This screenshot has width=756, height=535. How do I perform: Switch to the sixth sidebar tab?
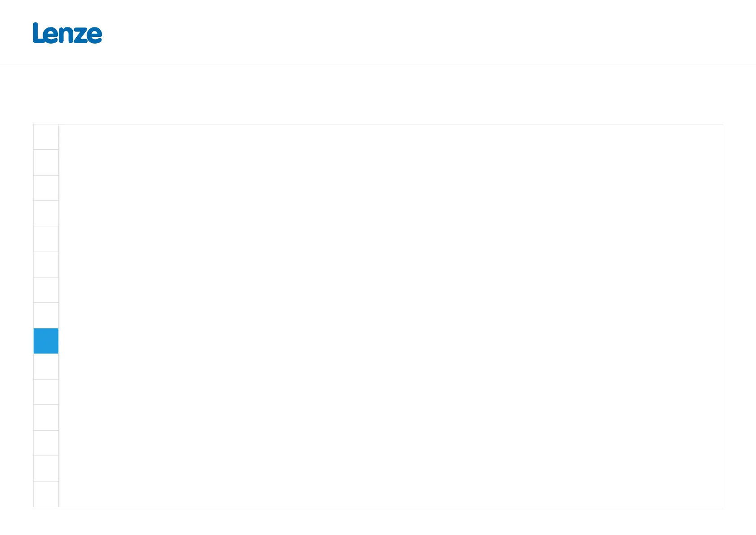click(x=46, y=265)
